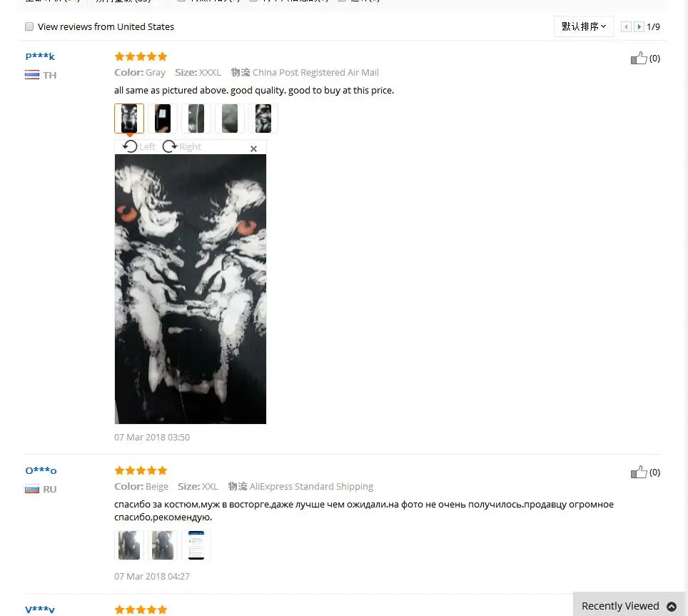This screenshot has height=616, width=688.
Task: Open reviewer O***o's profile
Action: [x=41, y=470]
